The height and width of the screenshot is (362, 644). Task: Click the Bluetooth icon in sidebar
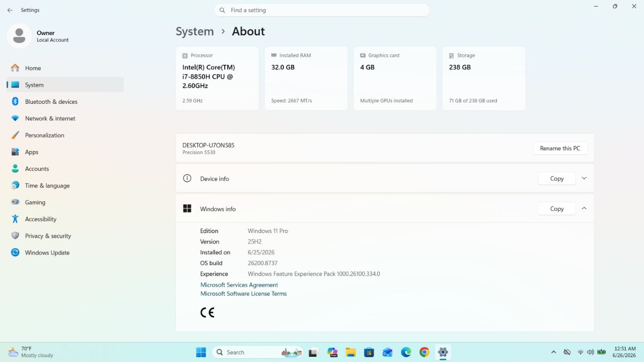(15, 101)
